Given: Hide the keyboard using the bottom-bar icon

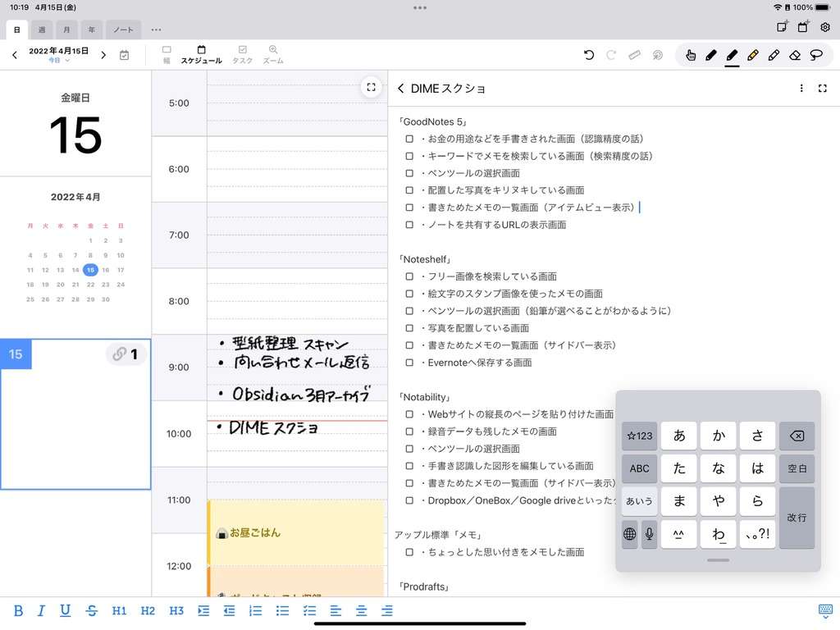Looking at the screenshot, I should pos(825,610).
